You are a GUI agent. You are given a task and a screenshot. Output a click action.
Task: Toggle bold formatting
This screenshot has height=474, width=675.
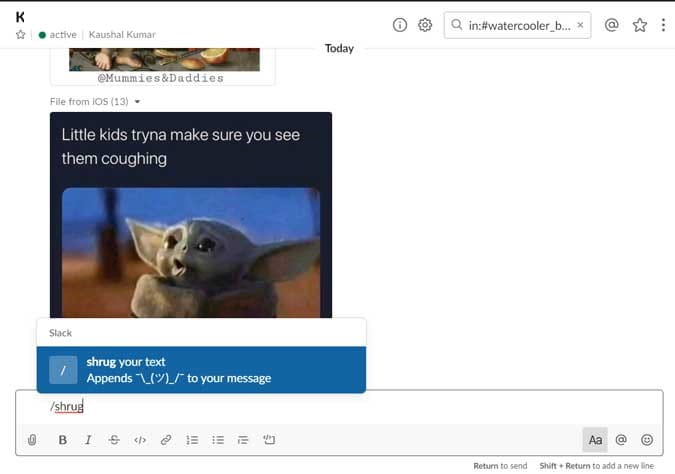[62, 440]
